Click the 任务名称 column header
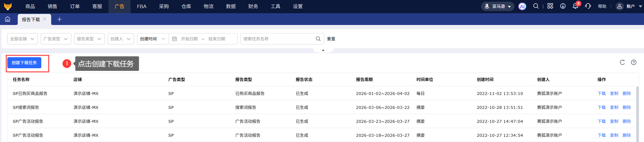The image size is (644, 142). click(21, 80)
